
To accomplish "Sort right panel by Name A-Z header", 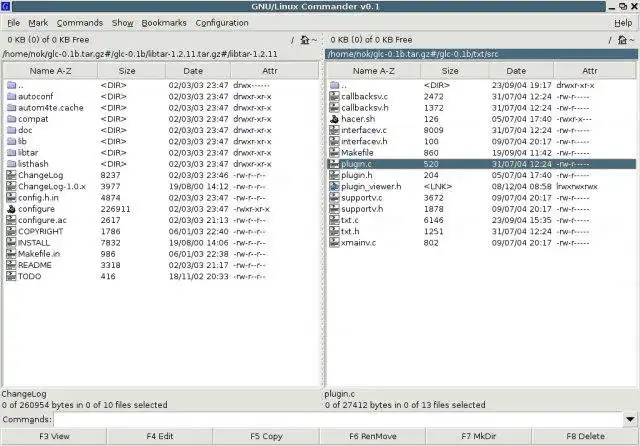I will [x=373, y=71].
